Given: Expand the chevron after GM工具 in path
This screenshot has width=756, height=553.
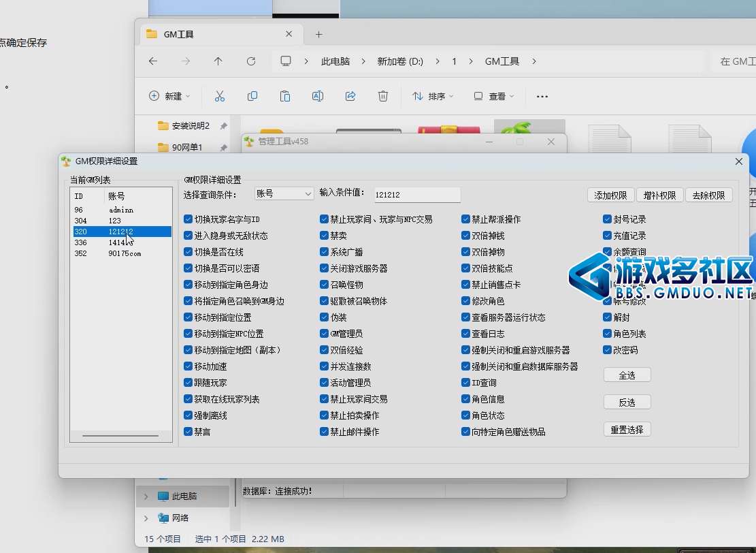Looking at the screenshot, I should (x=534, y=61).
